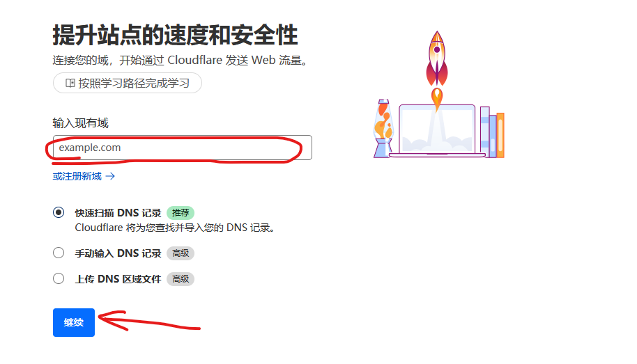Viewport: 637px width, 364px height.
Task: Click the rocket illustration
Action: pos(437,69)
